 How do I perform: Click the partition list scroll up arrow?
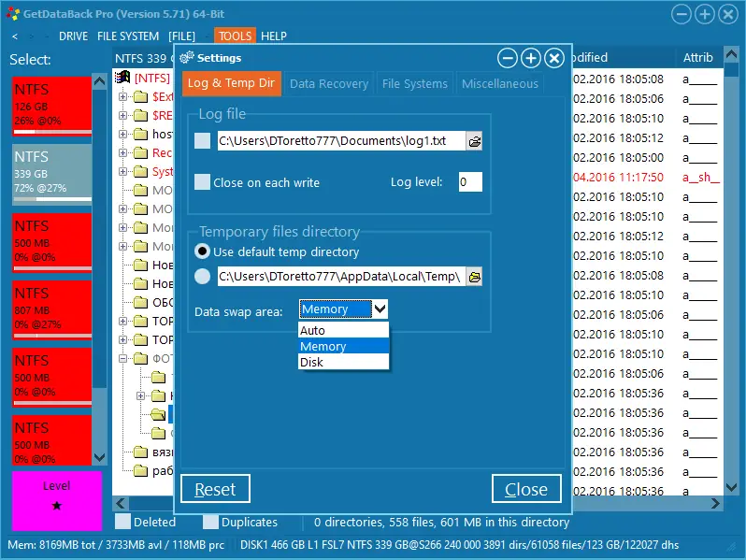click(99, 81)
